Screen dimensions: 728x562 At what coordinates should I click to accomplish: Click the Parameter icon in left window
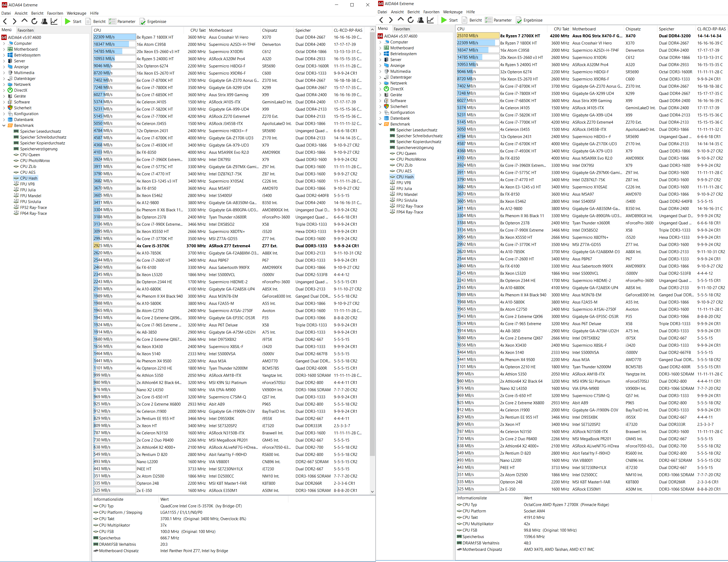(112, 21)
